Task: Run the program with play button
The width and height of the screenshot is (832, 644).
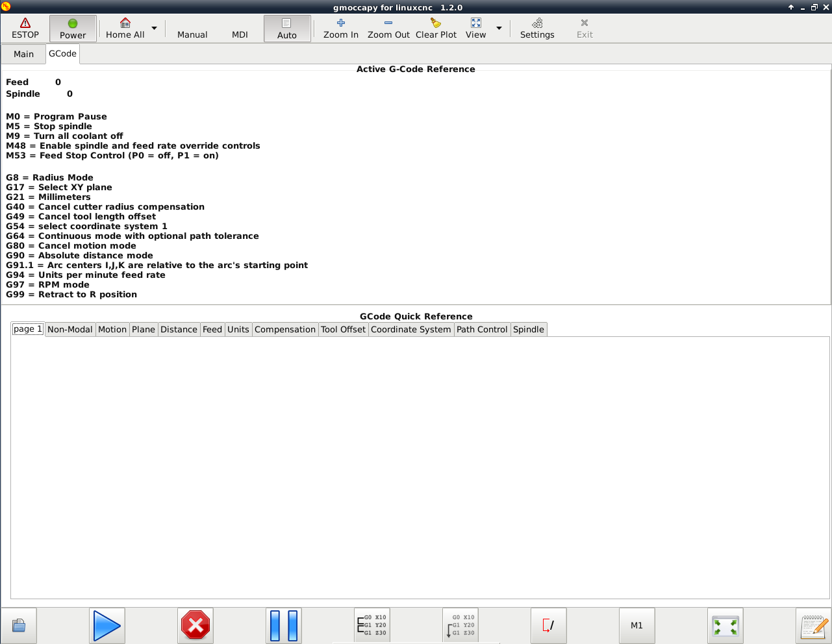Action: [107, 626]
